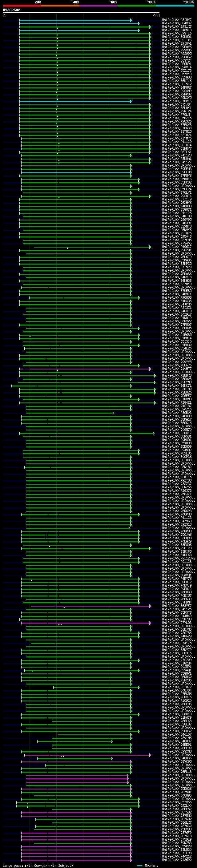Viewport: 197px width, 868px height.
Task: Click label UniRef100_Q57V55
Action: 177,802
